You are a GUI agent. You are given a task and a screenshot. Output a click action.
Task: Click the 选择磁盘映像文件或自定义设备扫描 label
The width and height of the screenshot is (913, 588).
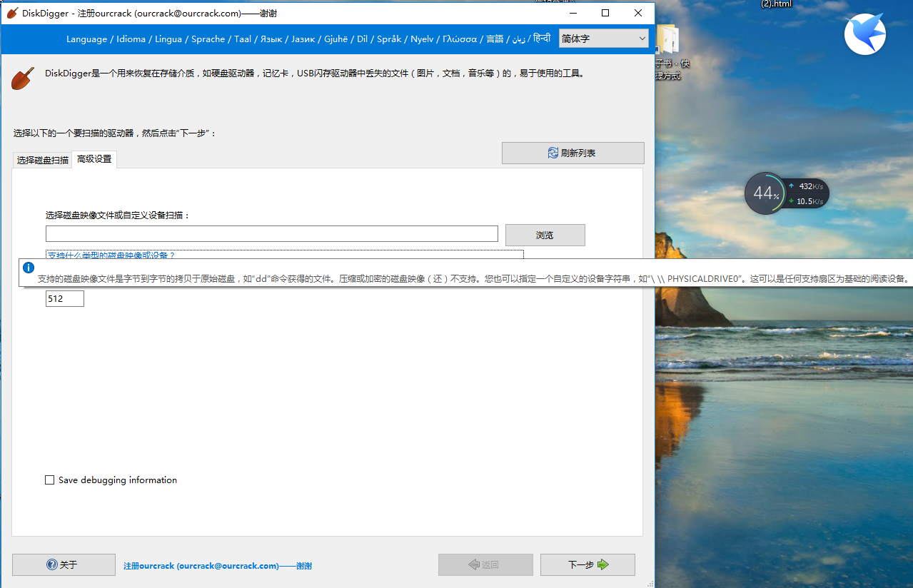pos(118,215)
